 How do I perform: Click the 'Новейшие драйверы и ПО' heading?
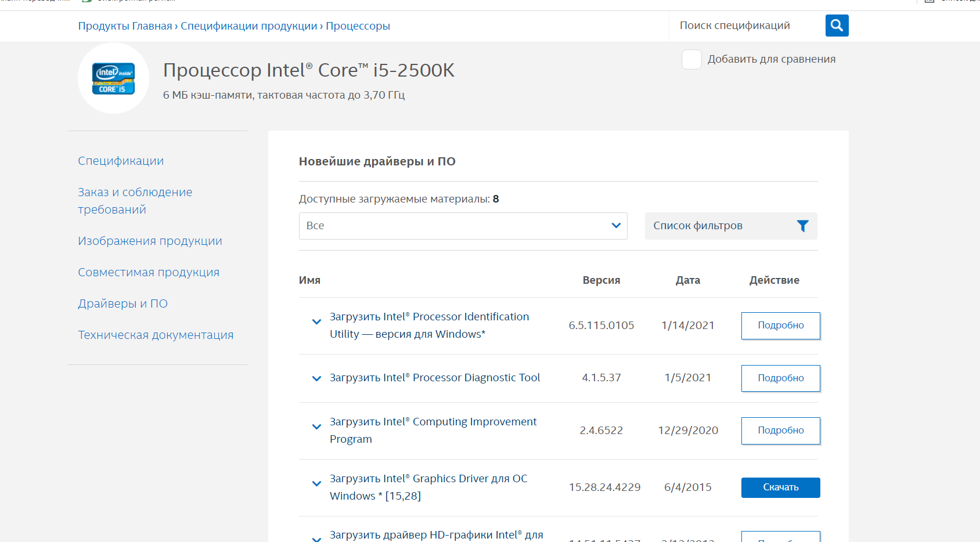click(377, 161)
